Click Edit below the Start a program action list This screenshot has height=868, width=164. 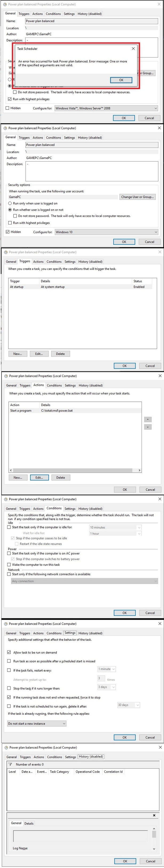click(x=39, y=477)
